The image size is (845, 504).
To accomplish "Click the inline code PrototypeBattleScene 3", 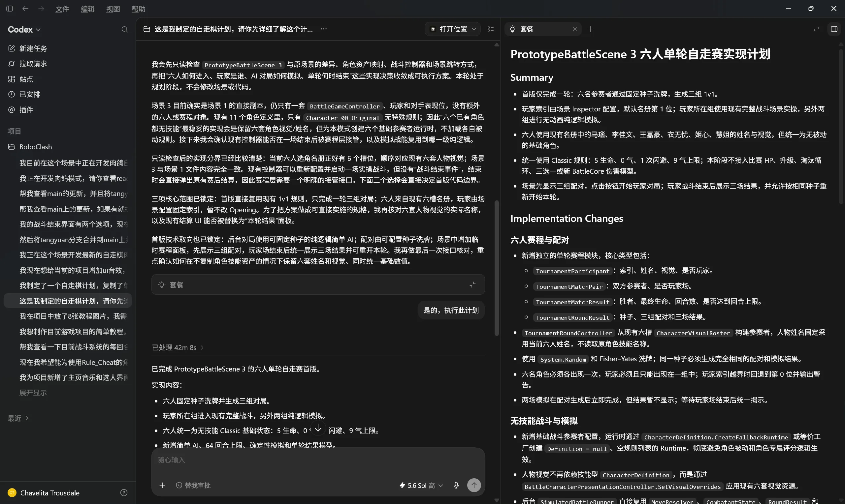I will (x=243, y=65).
